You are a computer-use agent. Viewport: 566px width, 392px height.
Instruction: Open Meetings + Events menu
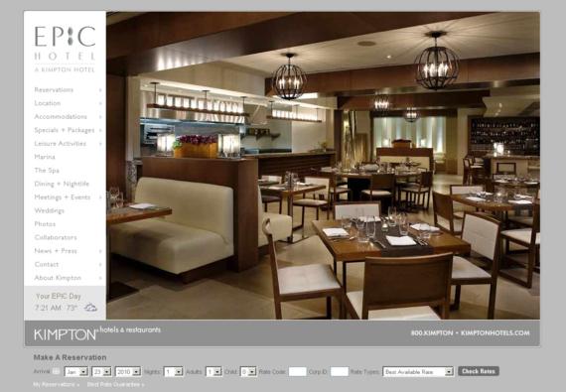tap(63, 196)
